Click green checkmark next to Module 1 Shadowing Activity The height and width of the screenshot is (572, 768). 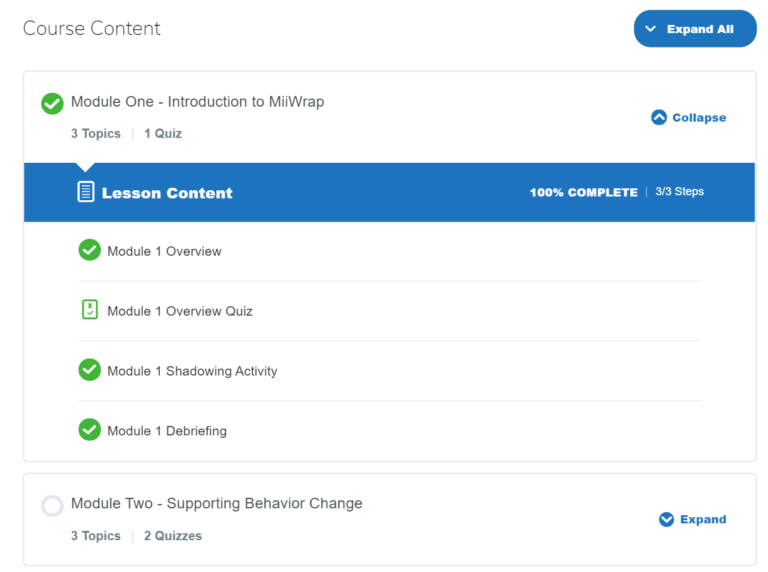pyautogui.click(x=90, y=370)
